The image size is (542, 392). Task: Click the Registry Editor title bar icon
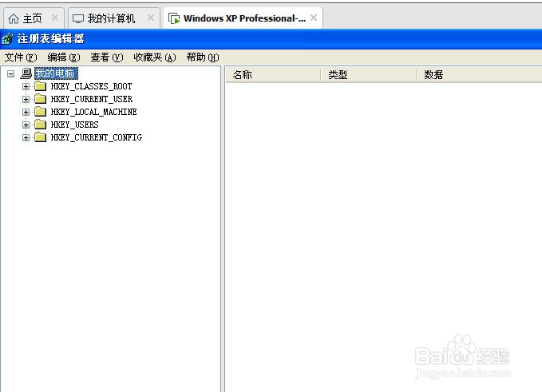tap(7, 38)
